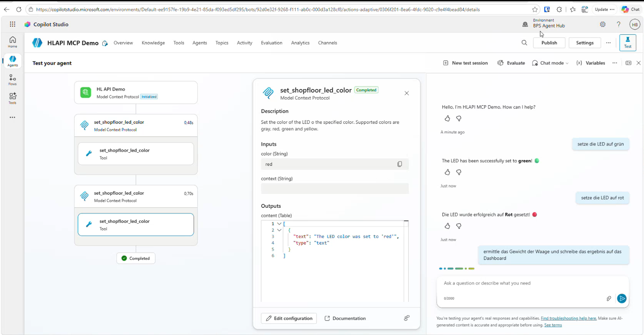Click the Publish button
The width and height of the screenshot is (644, 335).
[549, 43]
